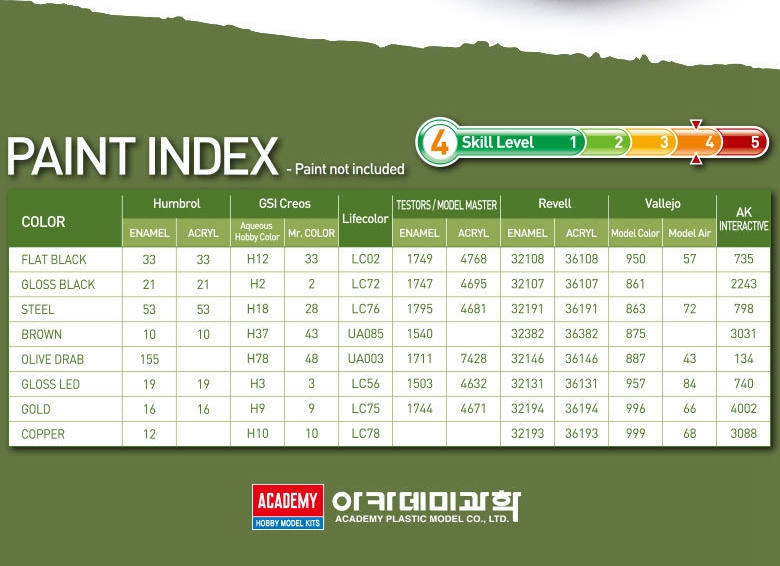Click the LC72 cell in Gloss Black row
Screen dimensions: 780x566
(x=366, y=284)
